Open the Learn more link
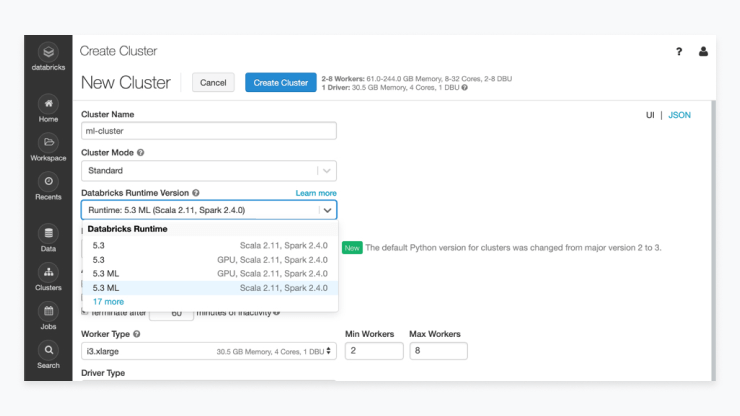 point(316,193)
